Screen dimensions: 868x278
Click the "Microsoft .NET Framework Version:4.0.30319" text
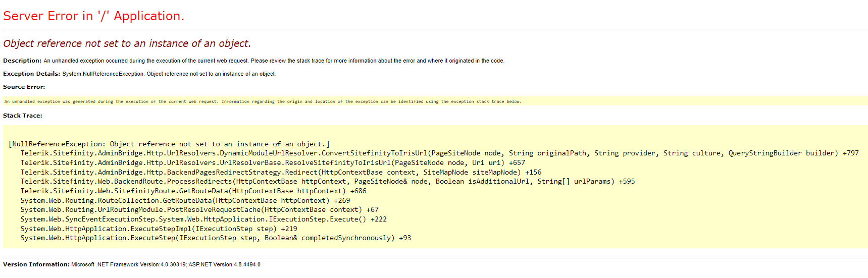tap(128, 265)
